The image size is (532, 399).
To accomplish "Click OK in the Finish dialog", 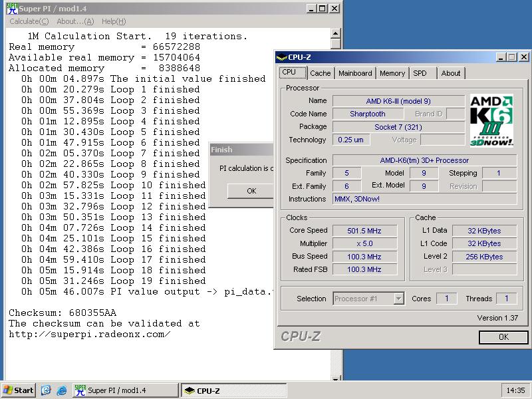I will (251, 191).
